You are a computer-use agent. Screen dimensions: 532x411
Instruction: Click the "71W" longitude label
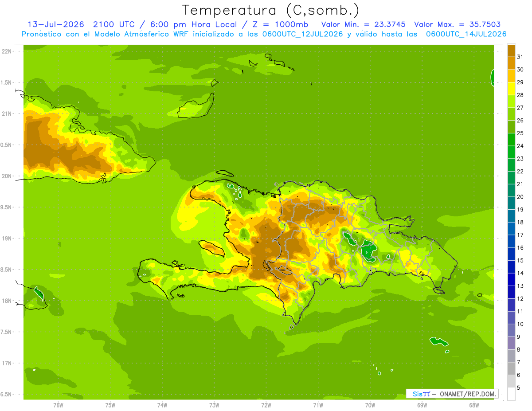pos(318,405)
